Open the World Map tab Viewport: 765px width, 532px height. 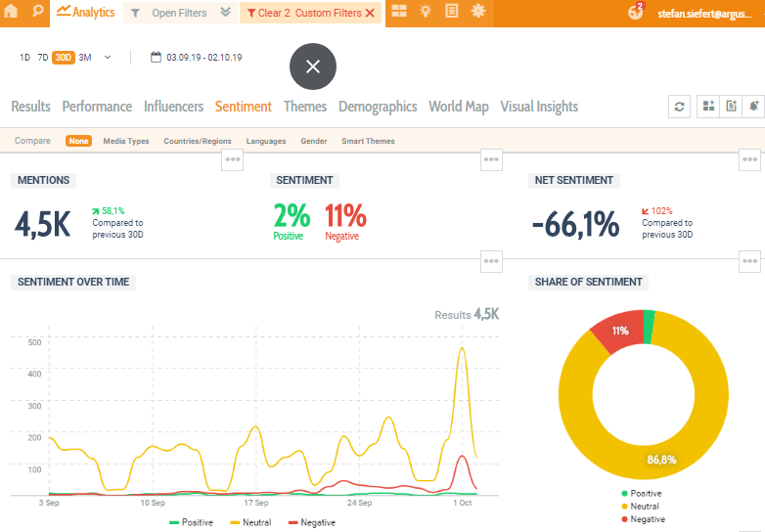(x=459, y=107)
